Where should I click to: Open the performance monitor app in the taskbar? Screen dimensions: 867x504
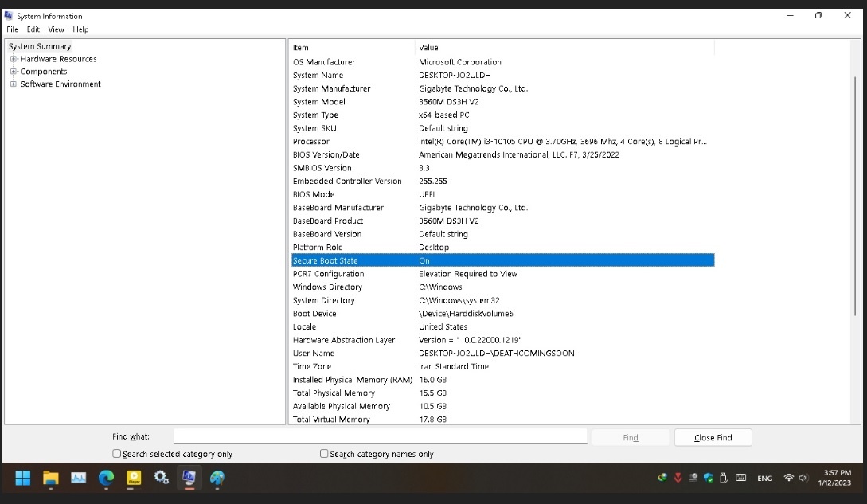click(x=79, y=478)
